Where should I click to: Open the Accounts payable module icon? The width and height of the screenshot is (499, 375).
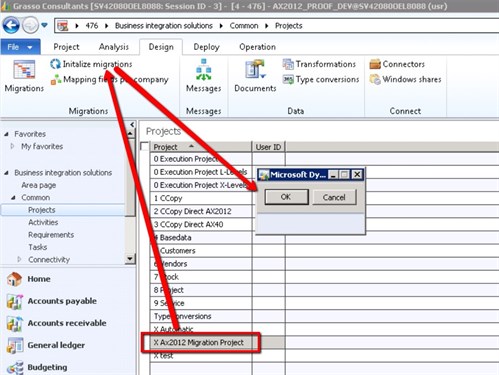[14, 301]
